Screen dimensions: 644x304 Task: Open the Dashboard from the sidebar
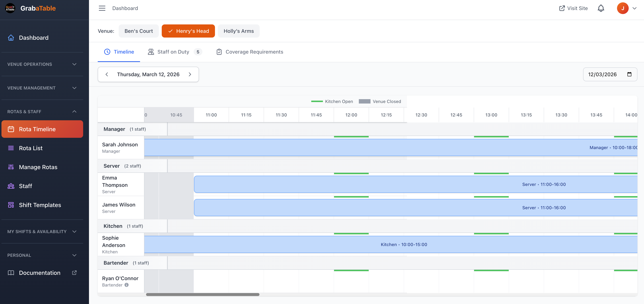(34, 38)
